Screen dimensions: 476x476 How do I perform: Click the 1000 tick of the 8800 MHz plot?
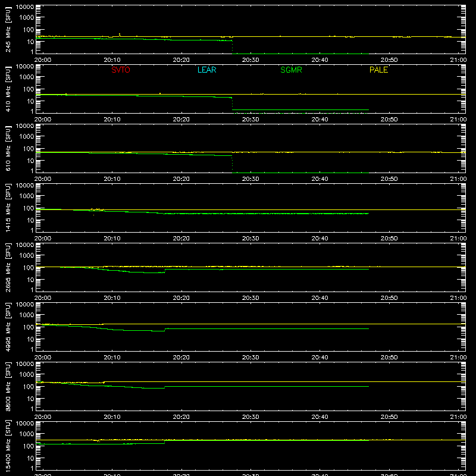pos(27,374)
